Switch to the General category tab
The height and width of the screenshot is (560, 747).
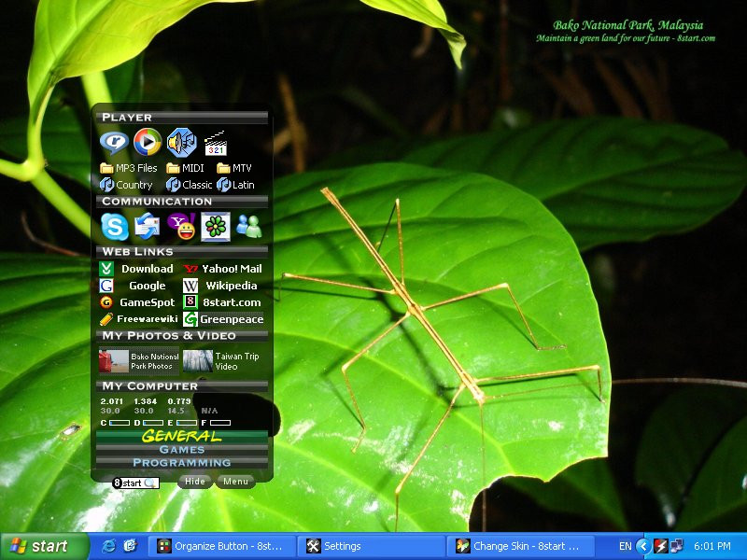click(x=181, y=436)
